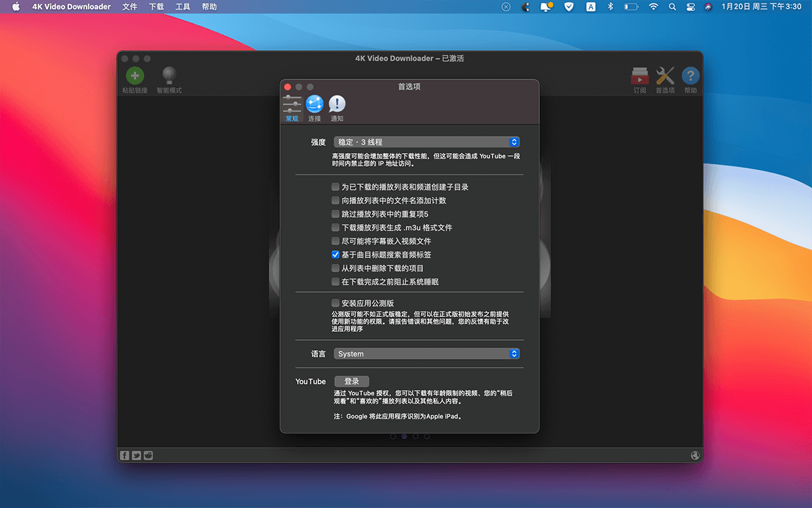Image resolution: width=812 pixels, height=508 pixels.
Task: Click the globe icon at bottom right of main window
Action: tap(695, 455)
